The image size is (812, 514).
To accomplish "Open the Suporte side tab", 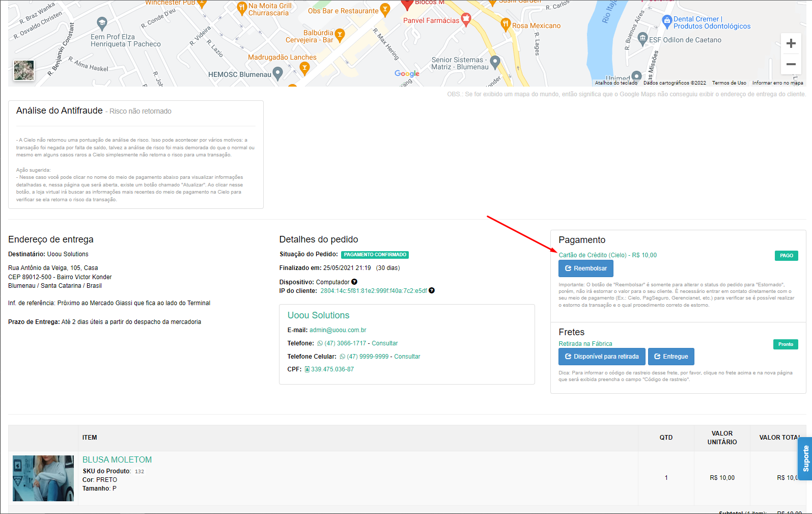I will pyautogui.click(x=805, y=458).
